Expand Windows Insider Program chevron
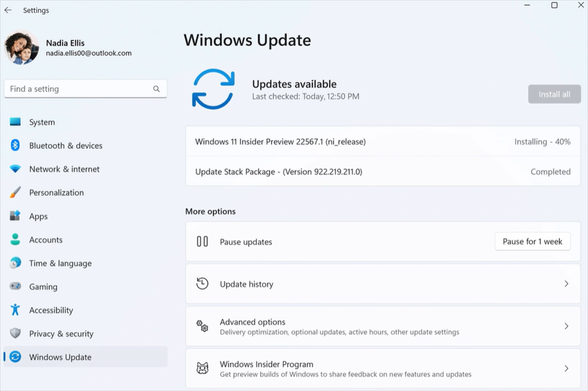 [x=566, y=368]
